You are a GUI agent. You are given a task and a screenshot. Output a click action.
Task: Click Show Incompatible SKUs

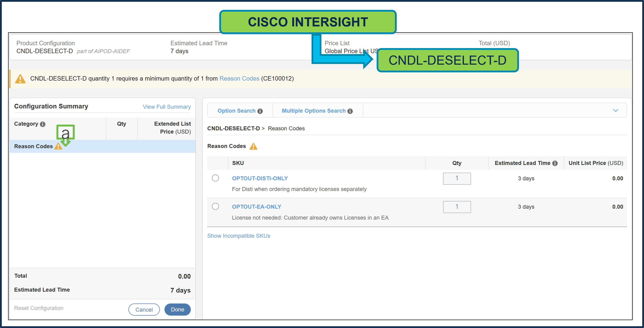point(239,236)
